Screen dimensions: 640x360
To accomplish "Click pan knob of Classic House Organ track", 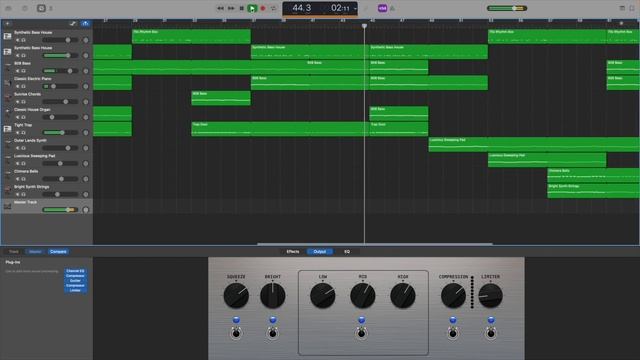I will click(86, 117).
